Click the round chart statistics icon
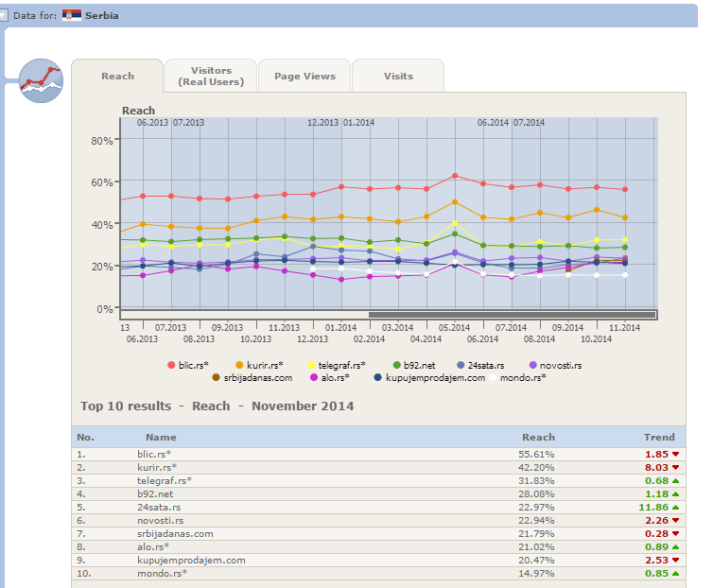The height and width of the screenshot is (588, 713). tap(41, 81)
